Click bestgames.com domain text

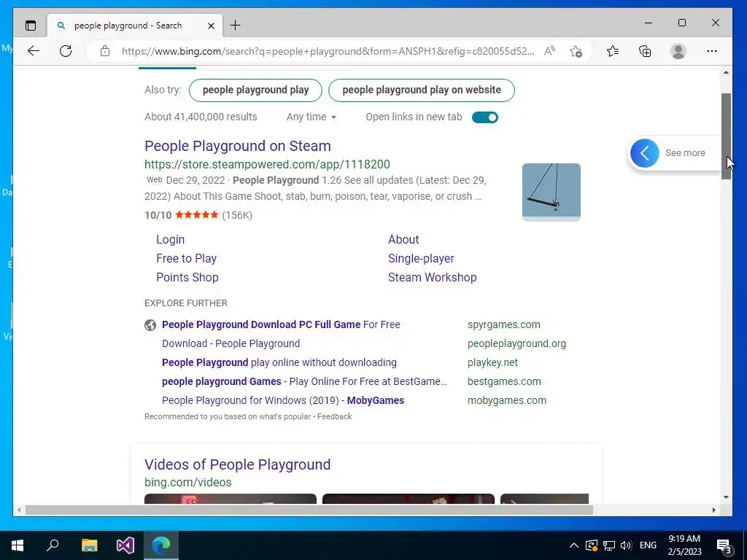point(504,382)
